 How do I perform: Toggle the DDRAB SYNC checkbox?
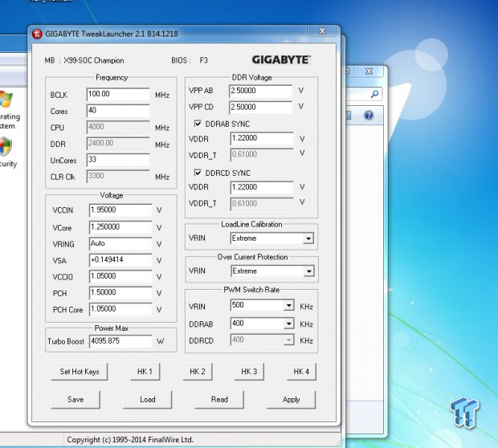tap(198, 124)
